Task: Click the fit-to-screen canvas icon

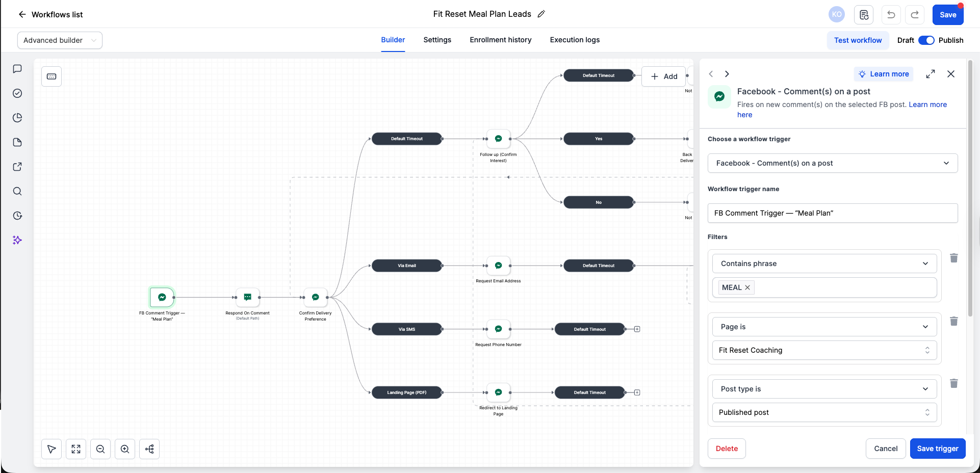Action: (76, 449)
